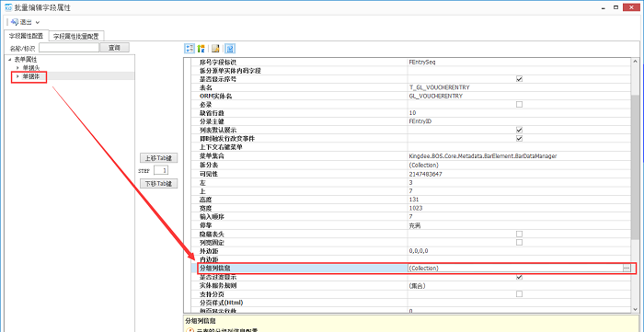Click the 退出 exit icon in toolbar
The image size is (644, 332).
(x=15, y=22)
